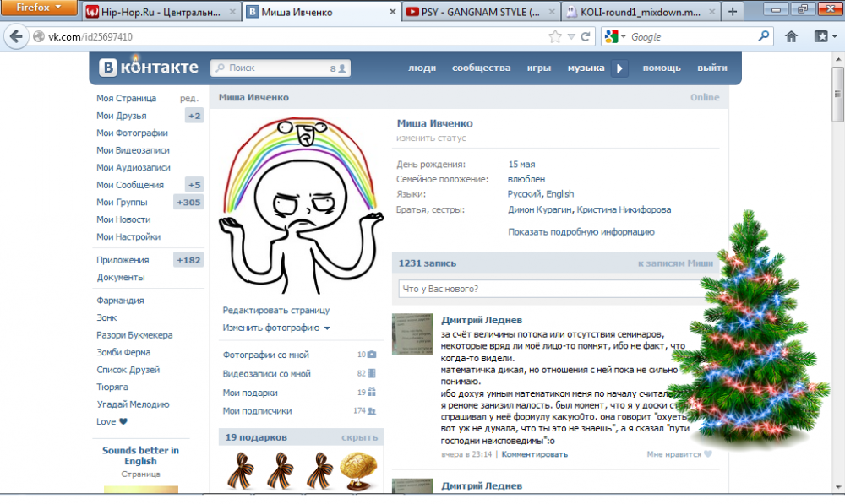This screenshot has width=845, height=504.
Task: Open Мои Сообщения in sidebar
Action: point(130,185)
